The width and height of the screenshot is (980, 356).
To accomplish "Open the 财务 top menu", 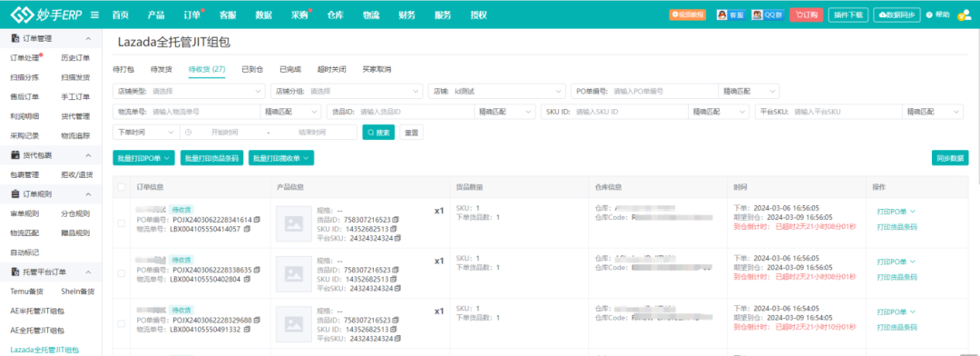I will [x=407, y=15].
